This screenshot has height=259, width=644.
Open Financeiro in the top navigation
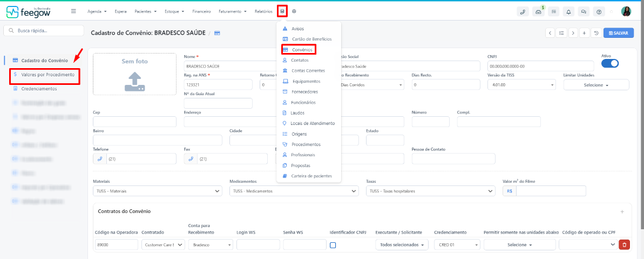202,11
